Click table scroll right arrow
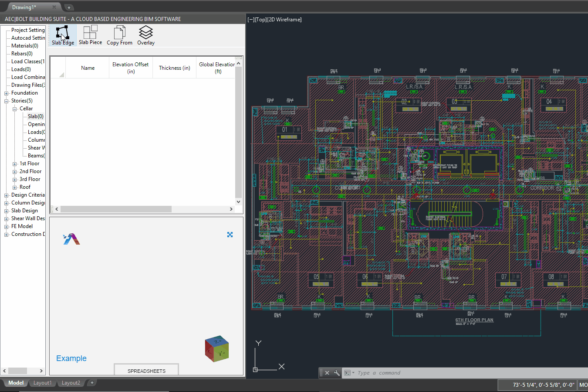Image resolution: width=588 pixels, height=392 pixels. [231, 209]
